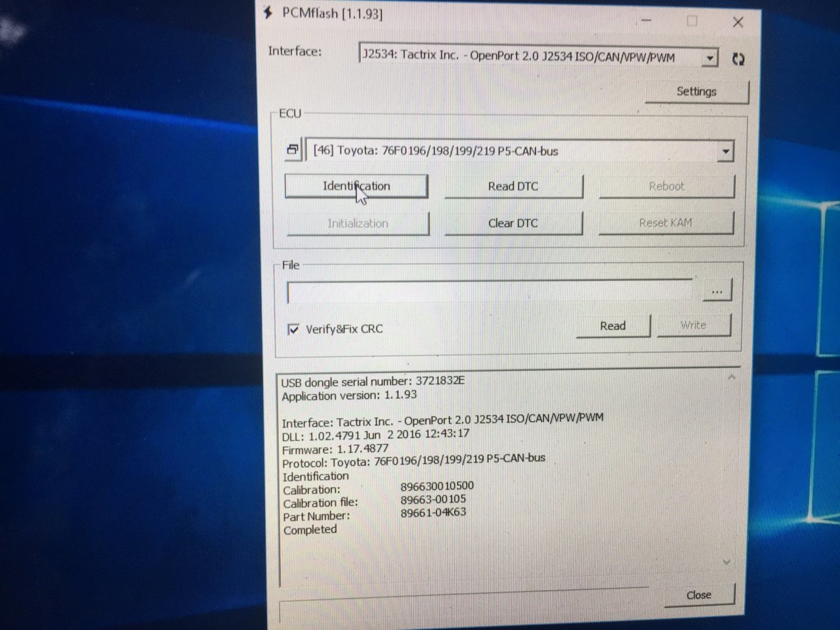Browse for file with the ellipsis button
The height and width of the screenshot is (630, 840).
(717, 291)
